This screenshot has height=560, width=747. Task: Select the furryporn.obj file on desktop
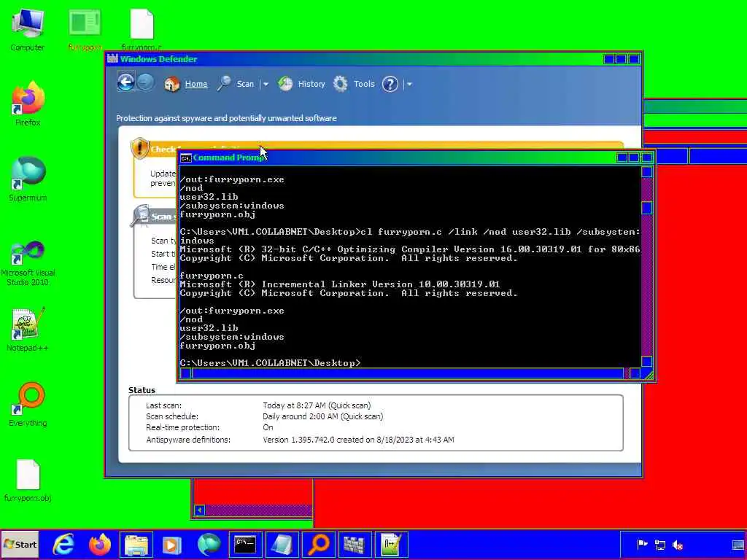[x=28, y=480]
